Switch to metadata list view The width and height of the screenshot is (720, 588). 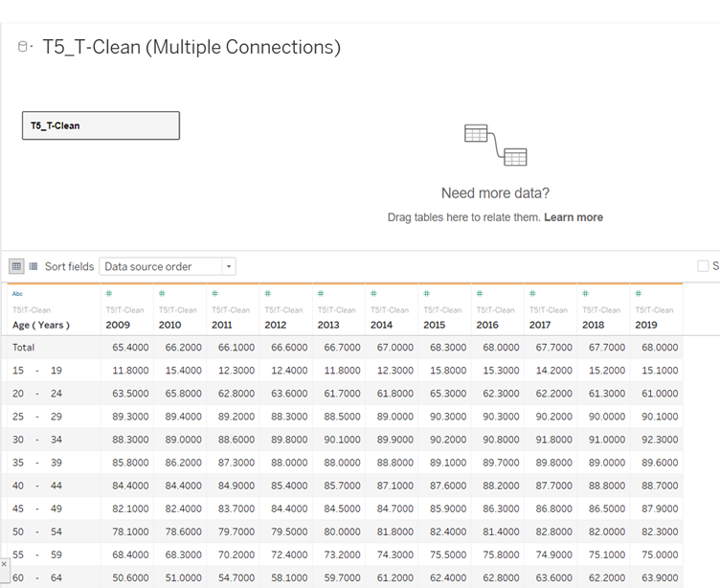(34, 266)
